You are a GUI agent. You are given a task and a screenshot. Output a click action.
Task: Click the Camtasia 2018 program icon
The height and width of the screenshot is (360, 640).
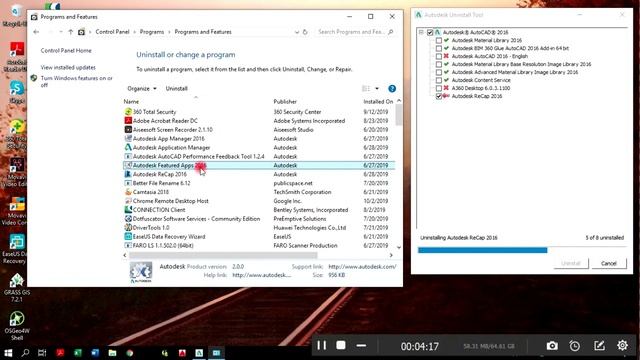(x=128, y=192)
